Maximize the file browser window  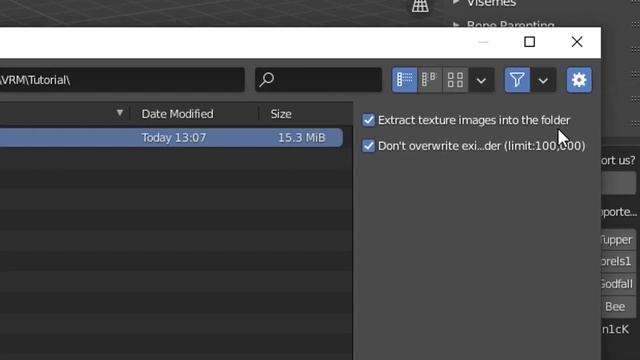point(529,42)
